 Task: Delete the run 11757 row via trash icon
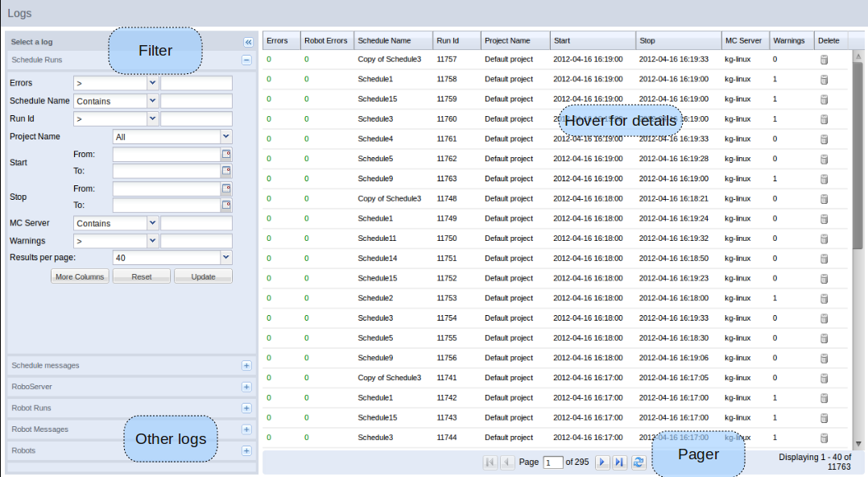pos(824,60)
